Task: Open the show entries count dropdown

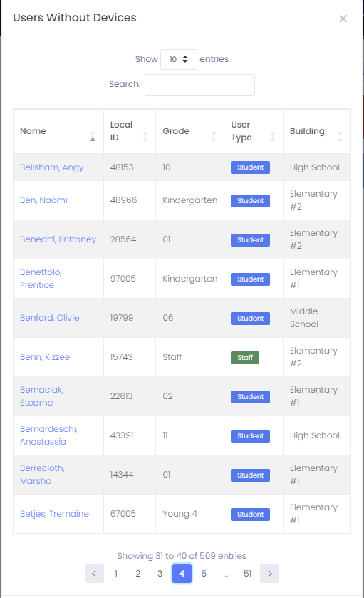Action: click(179, 59)
